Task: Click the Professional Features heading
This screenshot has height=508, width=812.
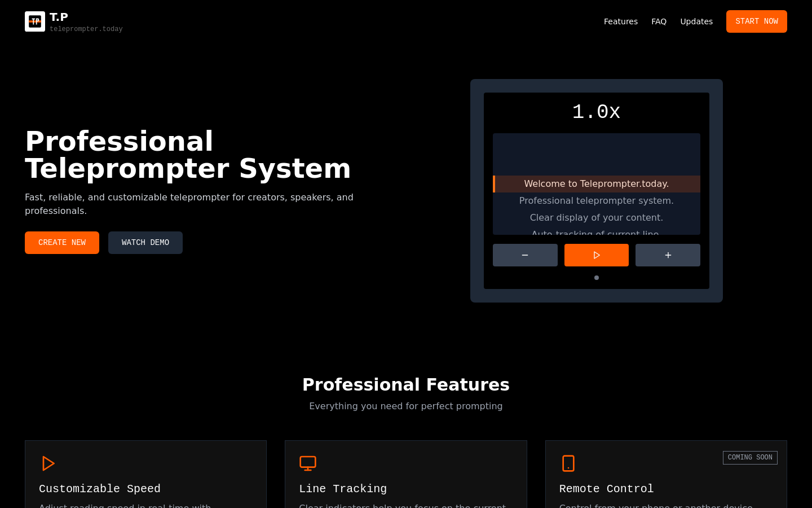Action: 406,384
